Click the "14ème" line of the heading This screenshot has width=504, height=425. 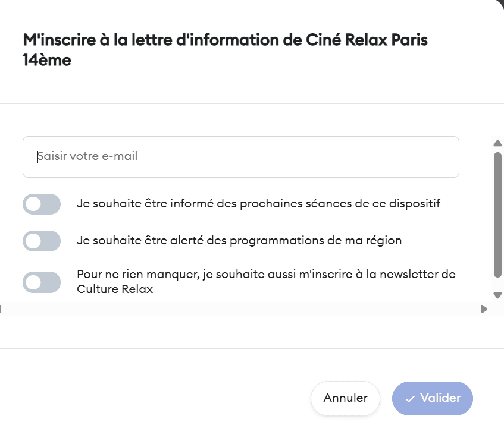pyautogui.click(x=47, y=60)
